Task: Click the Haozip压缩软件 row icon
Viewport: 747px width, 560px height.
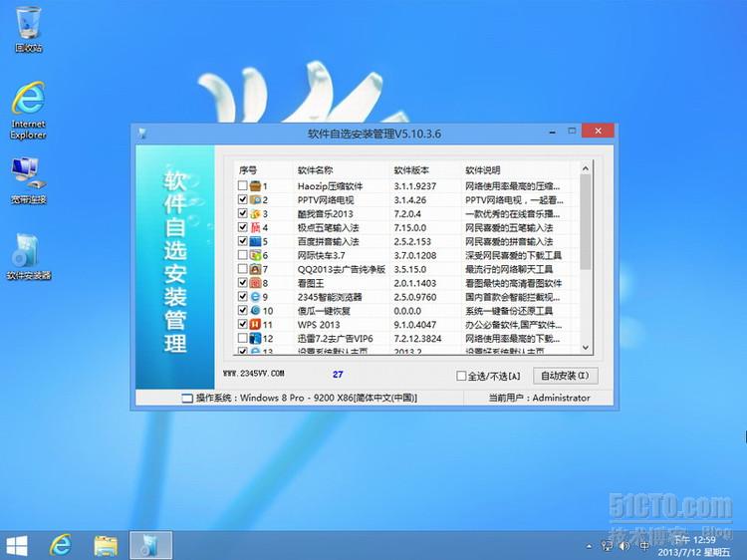Action: 255,186
